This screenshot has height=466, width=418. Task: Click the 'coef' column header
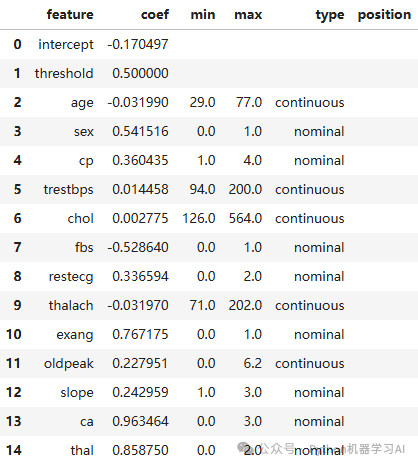155,14
